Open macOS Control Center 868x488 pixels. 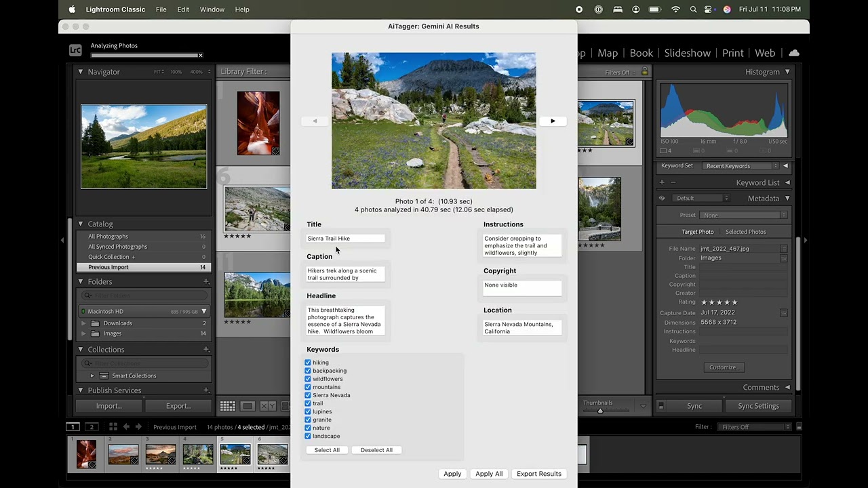click(x=709, y=9)
